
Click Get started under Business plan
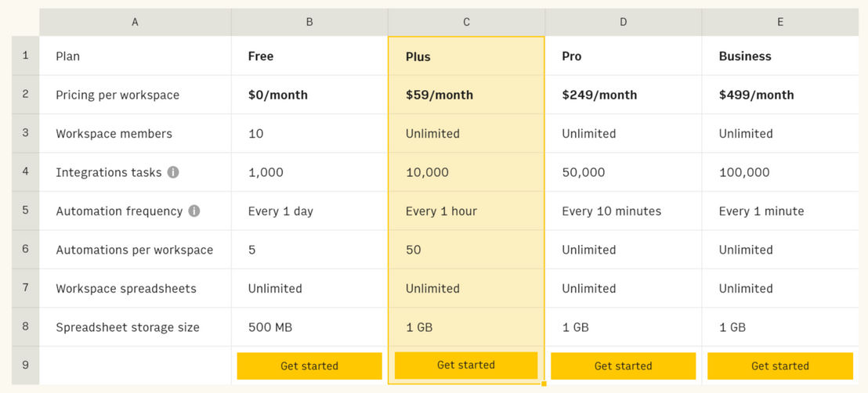(780, 366)
